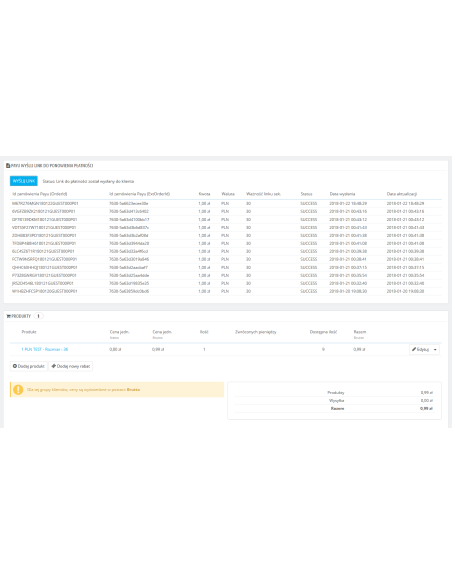The width and height of the screenshot is (452, 584).
Task: Open the 1 PLN TEST product link
Action: coord(45,349)
